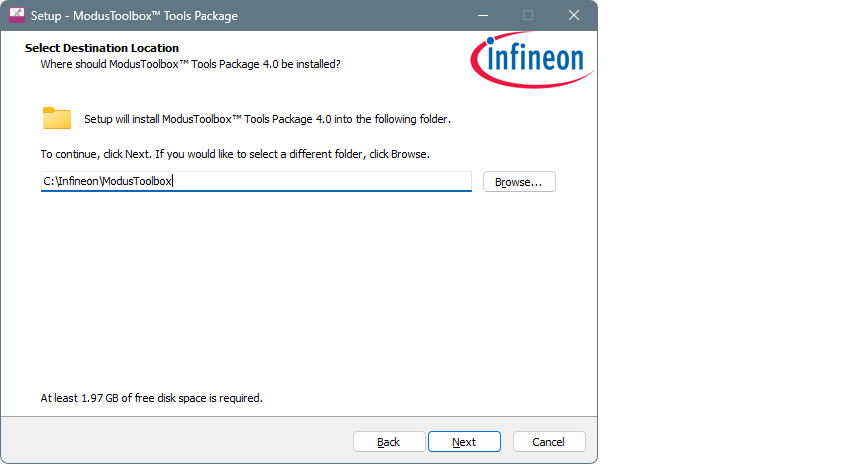Focus the C:\Infineon\ModusToolbox path field
Viewport: 850px width, 464px height.
256,181
